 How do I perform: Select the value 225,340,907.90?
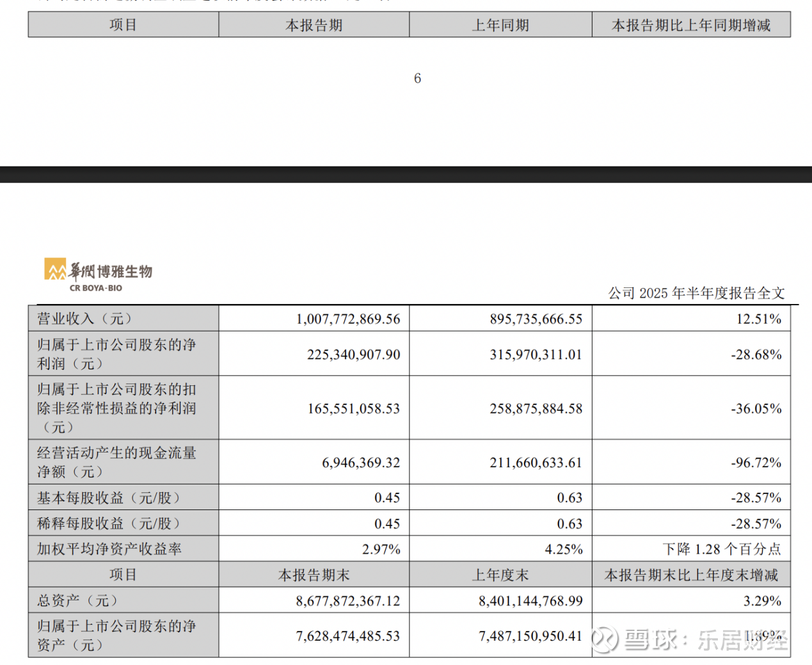point(354,355)
